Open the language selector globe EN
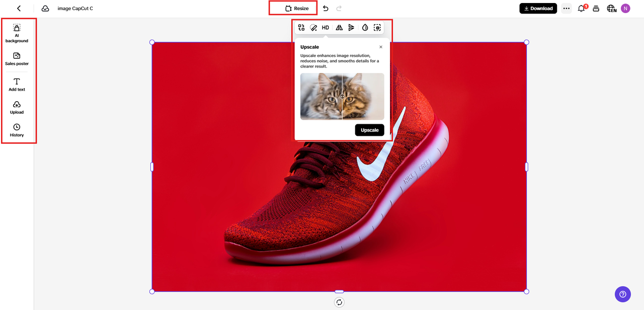The image size is (644, 310). click(612, 9)
